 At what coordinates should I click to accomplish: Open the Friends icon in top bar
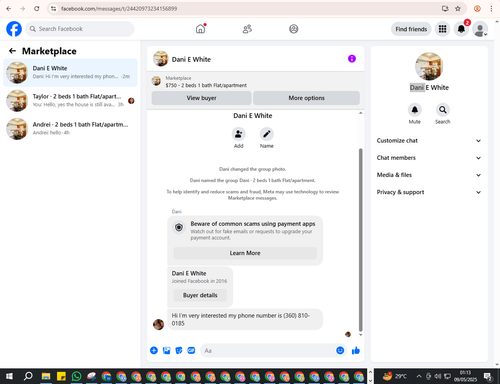click(247, 29)
